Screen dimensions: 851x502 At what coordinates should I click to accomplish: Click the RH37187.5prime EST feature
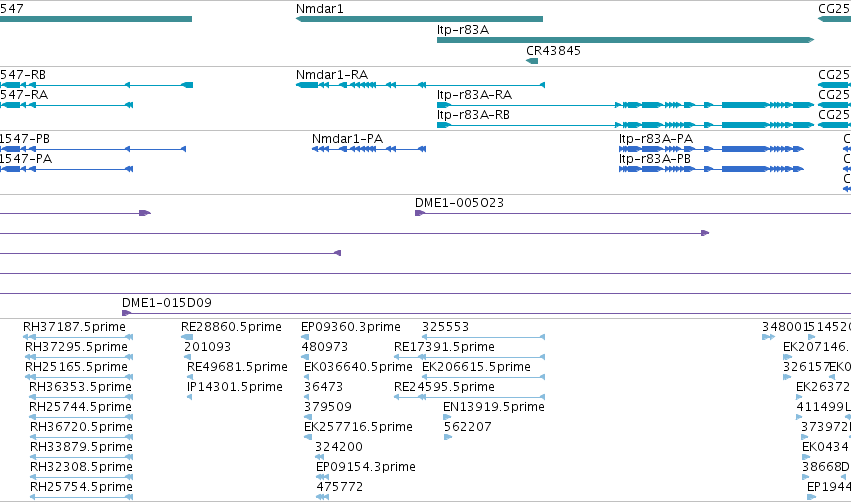pyautogui.click(x=78, y=337)
